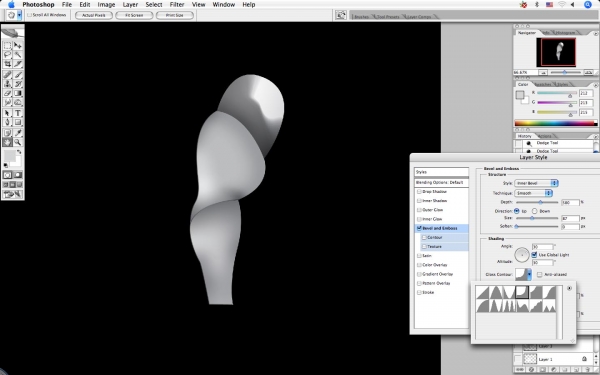
Task: Enable the Contour sub-option checkbox
Action: tap(424, 237)
